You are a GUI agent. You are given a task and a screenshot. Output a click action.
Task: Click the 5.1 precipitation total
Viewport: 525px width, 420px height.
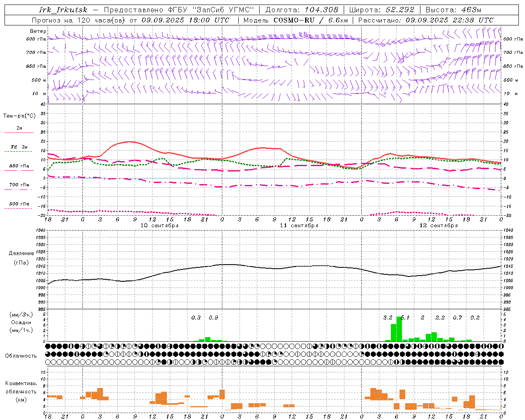coord(405,317)
